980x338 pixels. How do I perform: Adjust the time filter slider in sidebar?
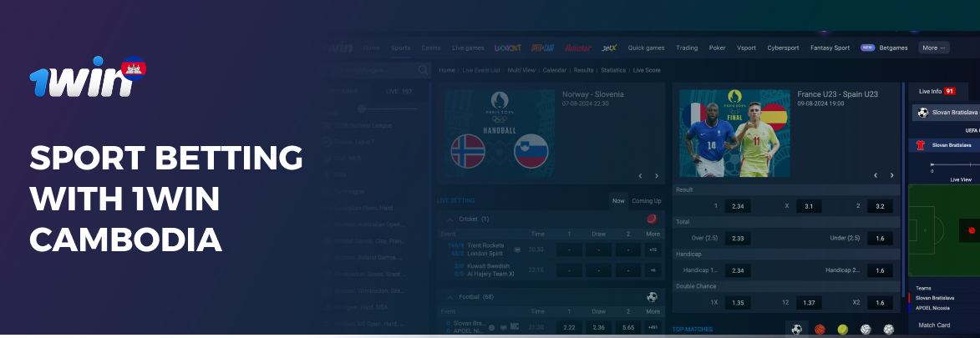(361, 108)
